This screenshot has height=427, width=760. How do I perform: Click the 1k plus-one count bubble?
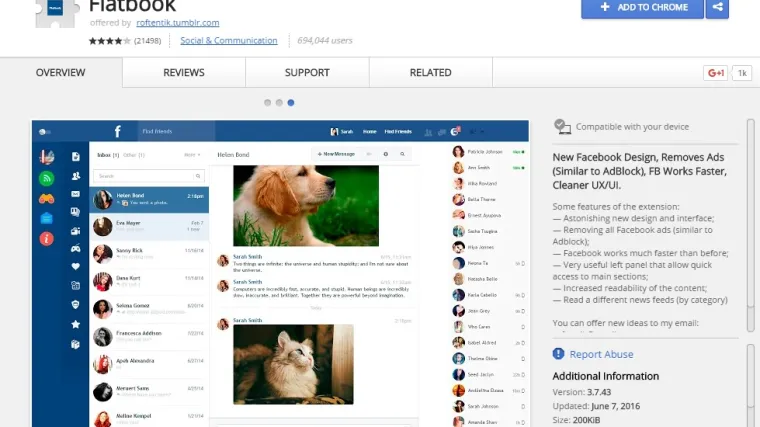click(x=742, y=73)
